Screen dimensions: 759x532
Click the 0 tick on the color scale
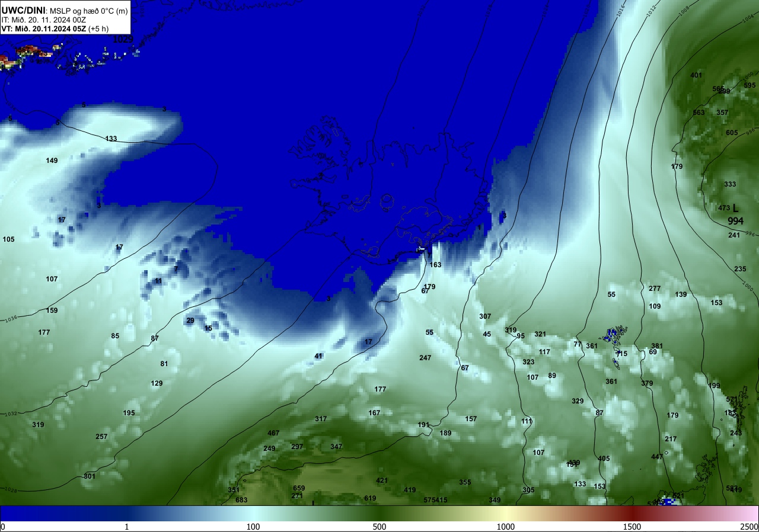[x=3, y=527]
